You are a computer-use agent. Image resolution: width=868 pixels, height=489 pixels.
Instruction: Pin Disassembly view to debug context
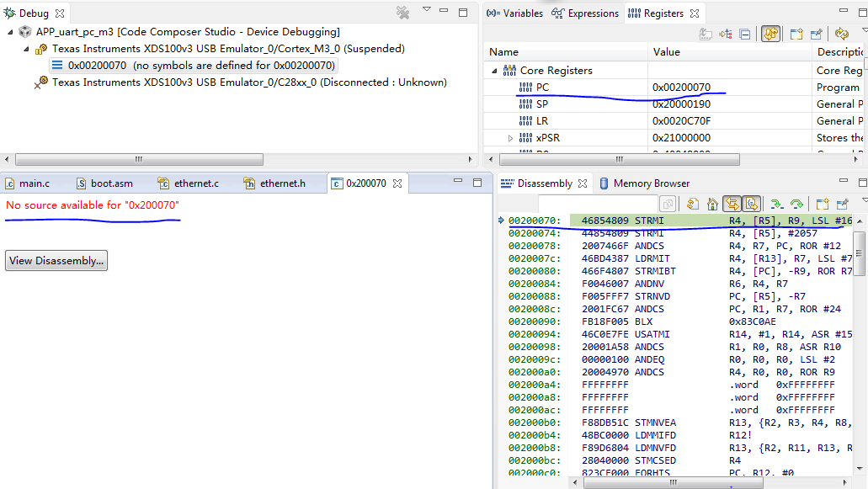click(x=842, y=205)
